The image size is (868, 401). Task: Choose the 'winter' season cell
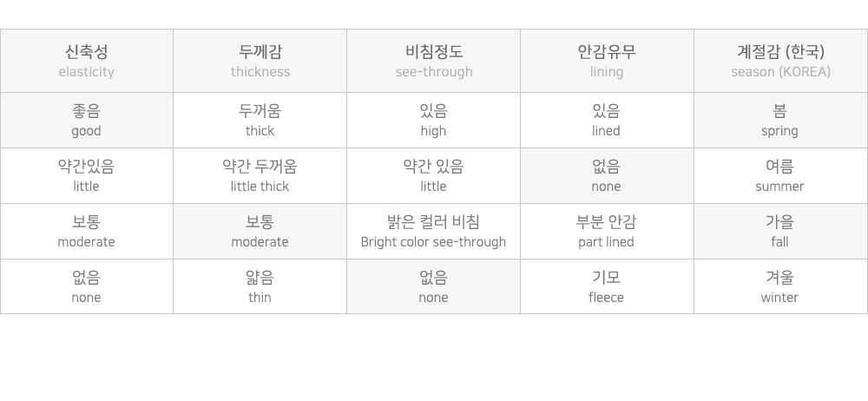coord(780,286)
